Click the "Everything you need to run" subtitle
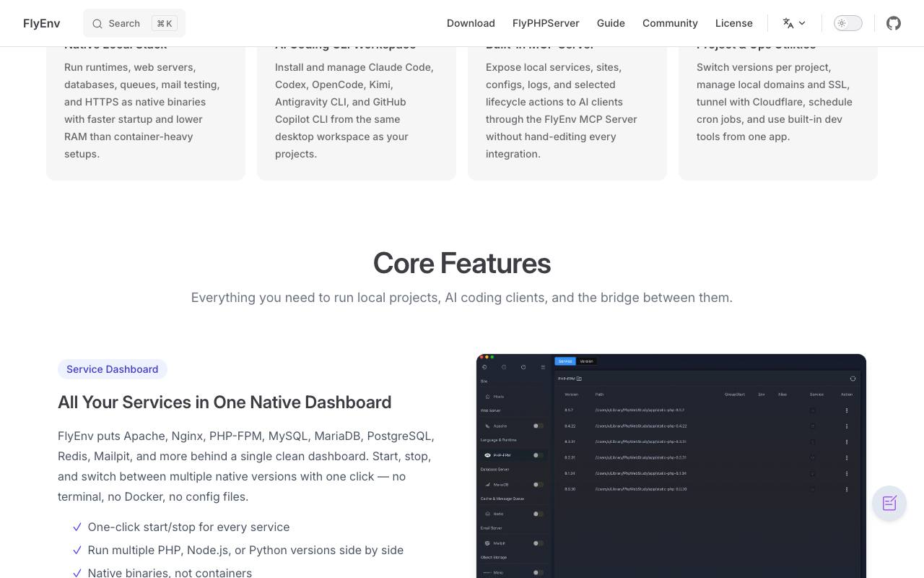 tap(462, 298)
